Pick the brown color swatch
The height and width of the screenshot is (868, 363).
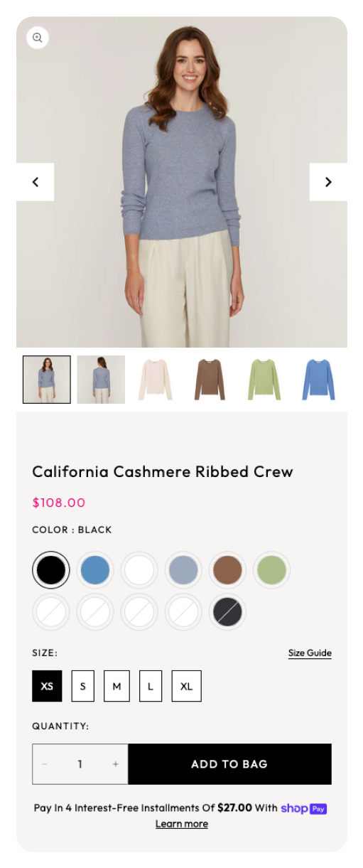(x=228, y=569)
